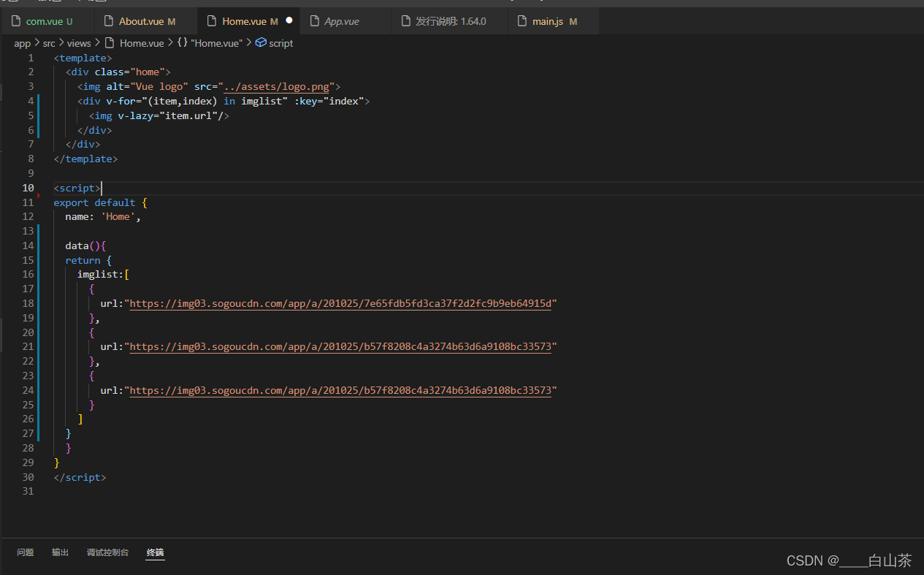Click the 'return {' code line
The image size is (924, 575).
[88, 260]
